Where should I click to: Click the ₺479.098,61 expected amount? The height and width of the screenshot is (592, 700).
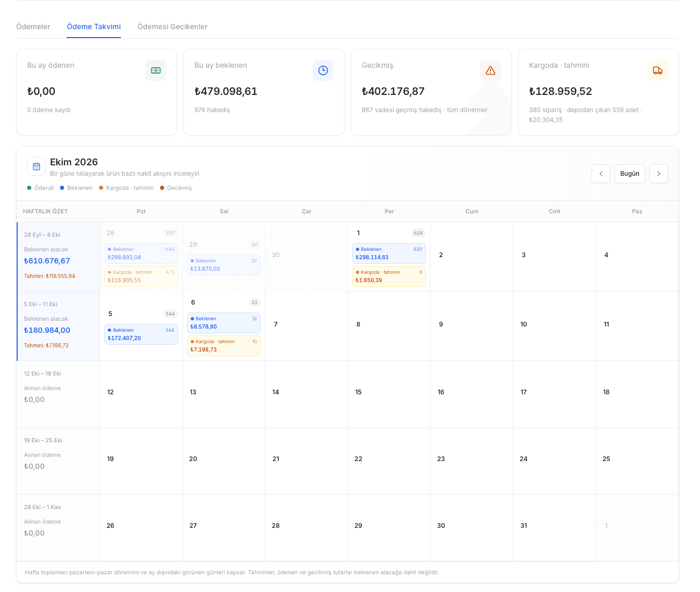226,91
